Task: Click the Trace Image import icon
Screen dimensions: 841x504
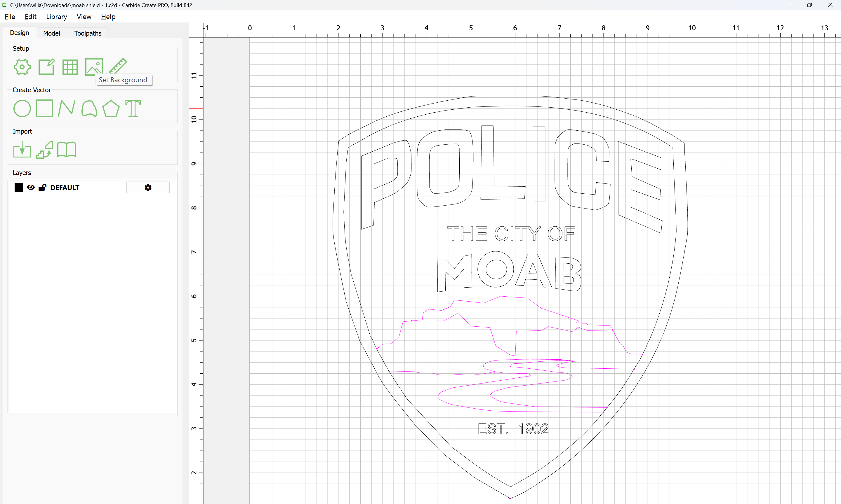Action: [44, 150]
